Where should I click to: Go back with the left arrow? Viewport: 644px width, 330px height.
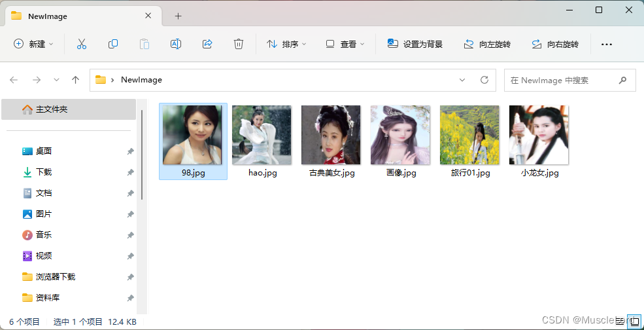tap(14, 80)
